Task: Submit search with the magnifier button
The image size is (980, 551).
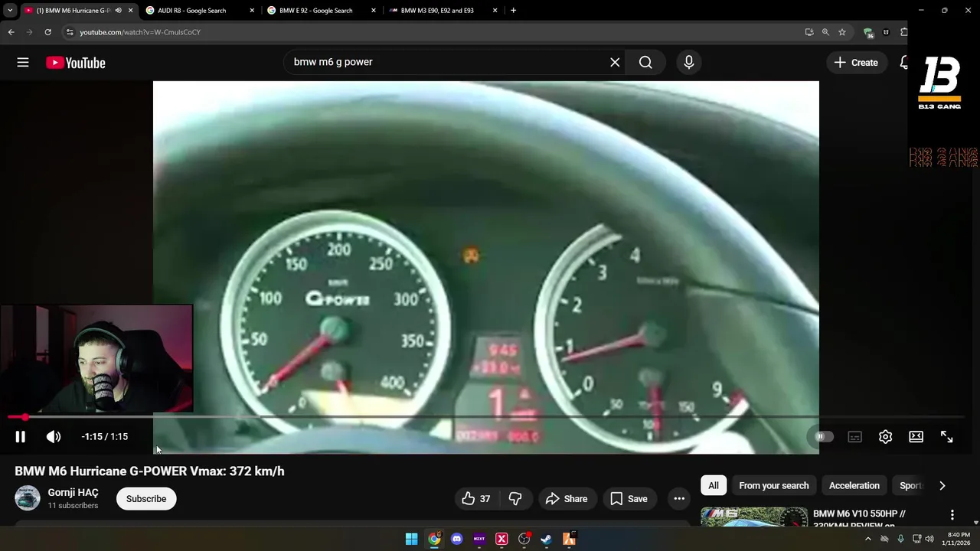Action: click(x=645, y=62)
